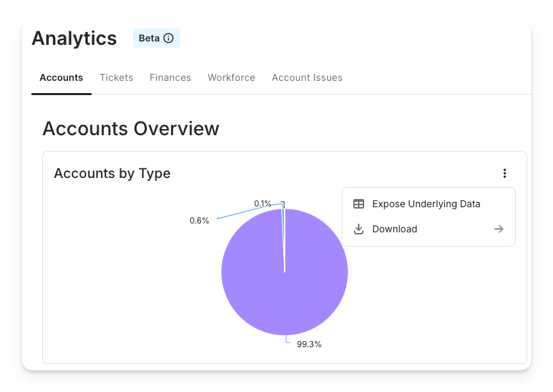Click the Accounts Overview section heading
This screenshot has height=392, width=553.
pyautogui.click(x=130, y=128)
